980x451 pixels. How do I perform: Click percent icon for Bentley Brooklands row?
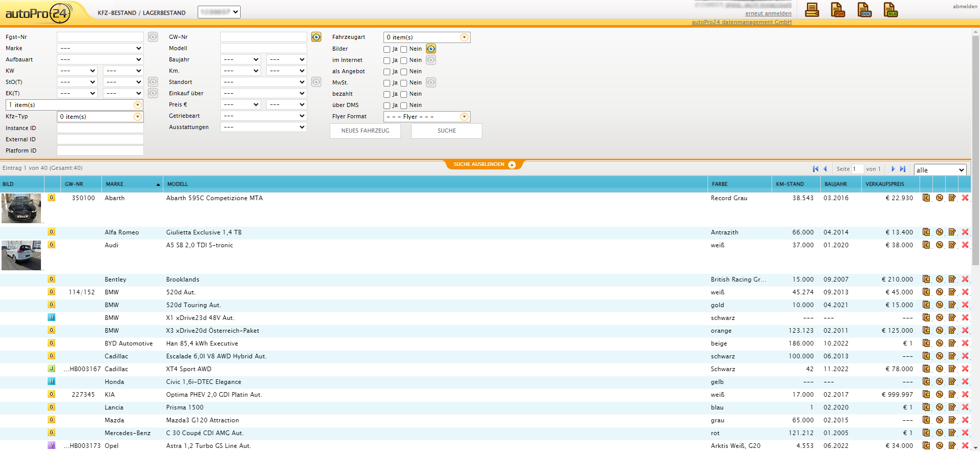940,279
